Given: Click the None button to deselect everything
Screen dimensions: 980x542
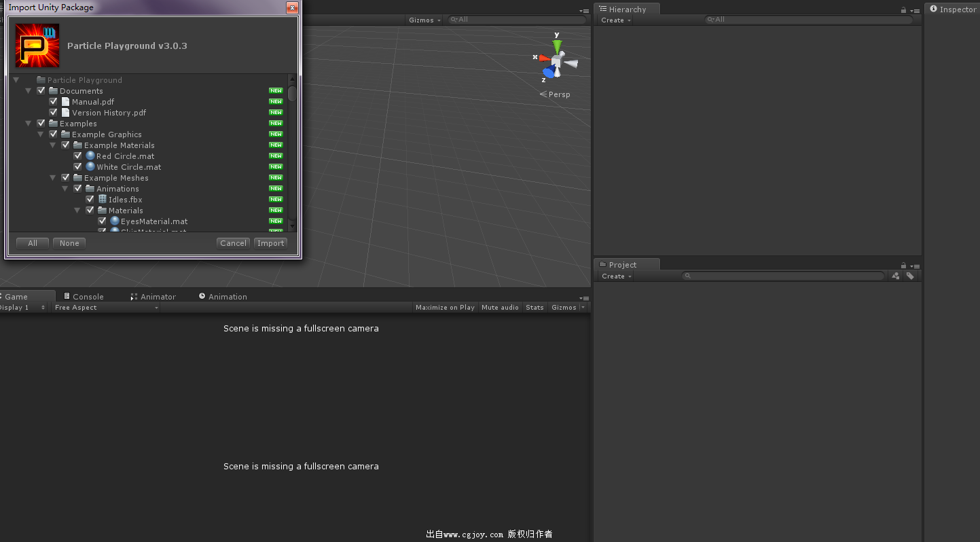Looking at the screenshot, I should 69,243.
